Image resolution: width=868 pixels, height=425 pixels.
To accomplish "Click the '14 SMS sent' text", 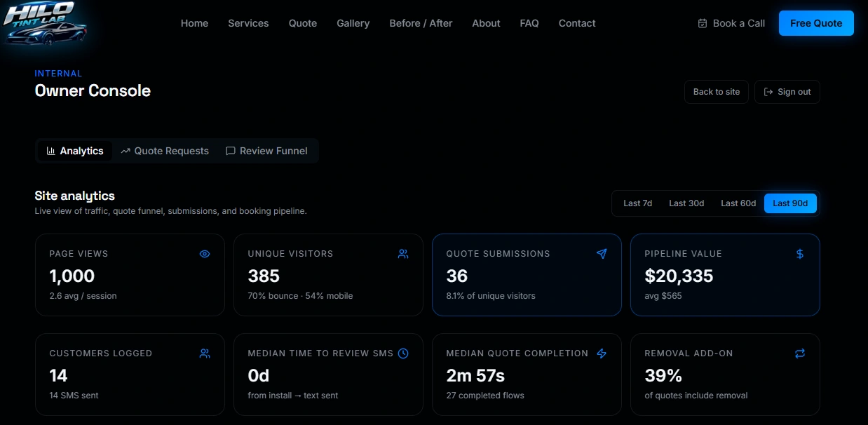I will 74,396.
